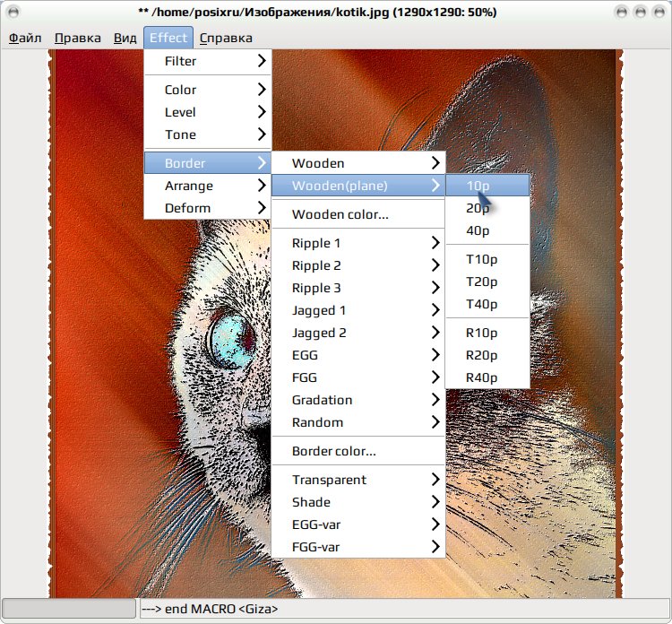
Task: Expand the Level submenu
Action: pos(208,112)
